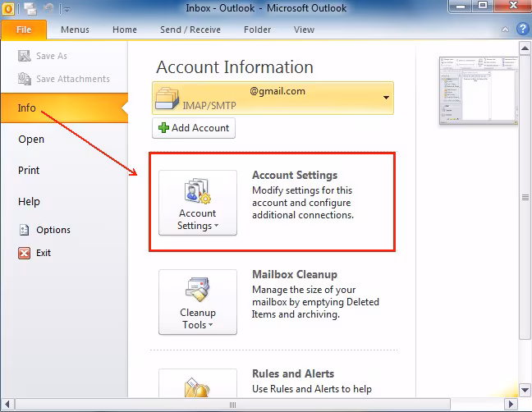This screenshot has height=412, width=532.
Task: Click the Outlook application icon in title bar
Action: click(x=8, y=8)
